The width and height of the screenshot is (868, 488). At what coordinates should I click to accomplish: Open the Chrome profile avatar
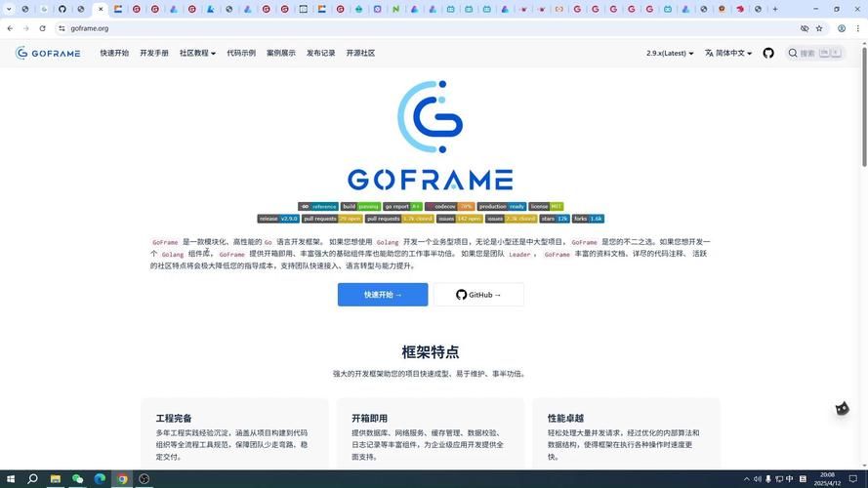pos(842,28)
